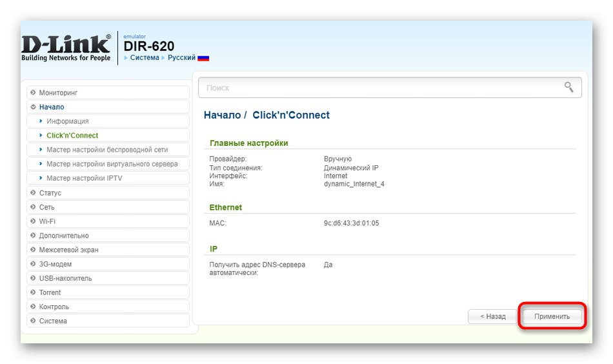The height and width of the screenshot is (364, 613).
Task: Expand USB-накопитель section arrow icon
Action: (x=33, y=278)
